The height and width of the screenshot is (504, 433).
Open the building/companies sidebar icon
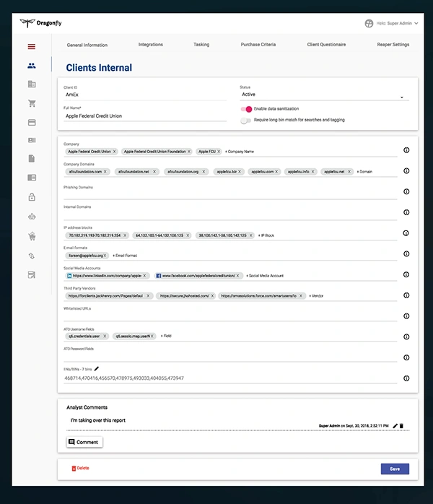point(32,84)
